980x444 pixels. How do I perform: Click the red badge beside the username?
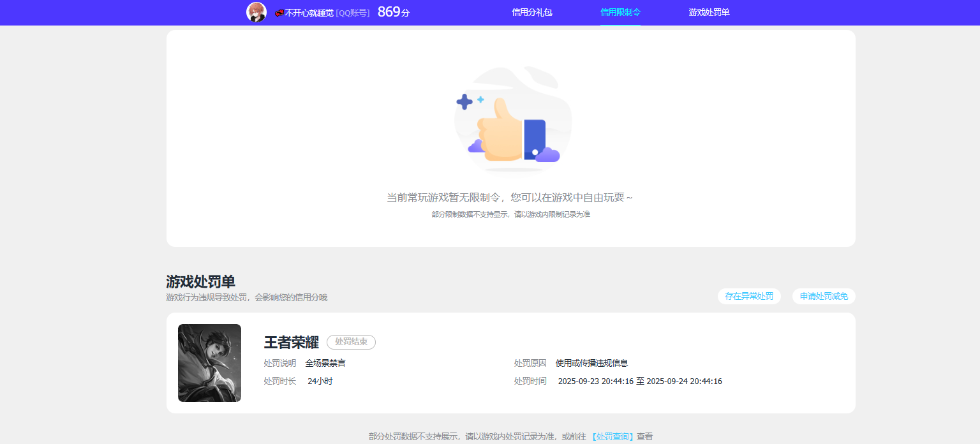coord(279,13)
